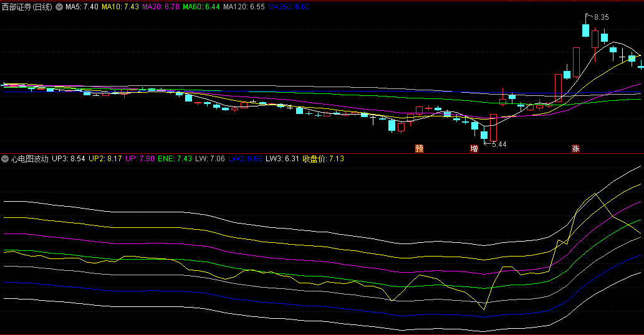Click the UP: 7.80 value
Screen dimensions: 644x335
coord(140,159)
